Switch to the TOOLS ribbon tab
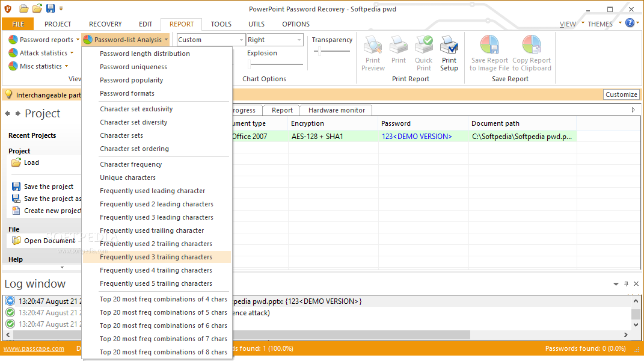This screenshot has height=361, width=644. [221, 24]
